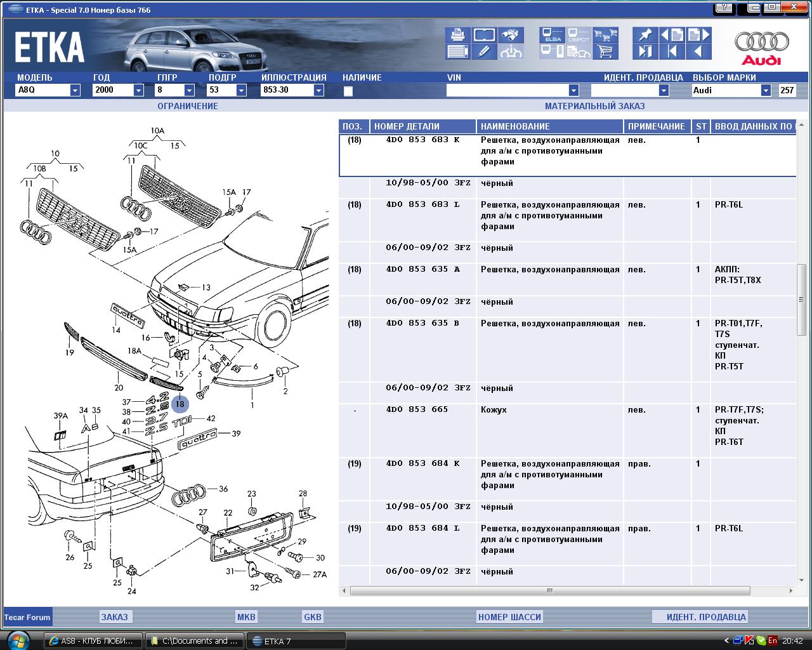Viewport: 812px width, 650px height.
Task: Open the binoculars search tool
Action: [511, 35]
